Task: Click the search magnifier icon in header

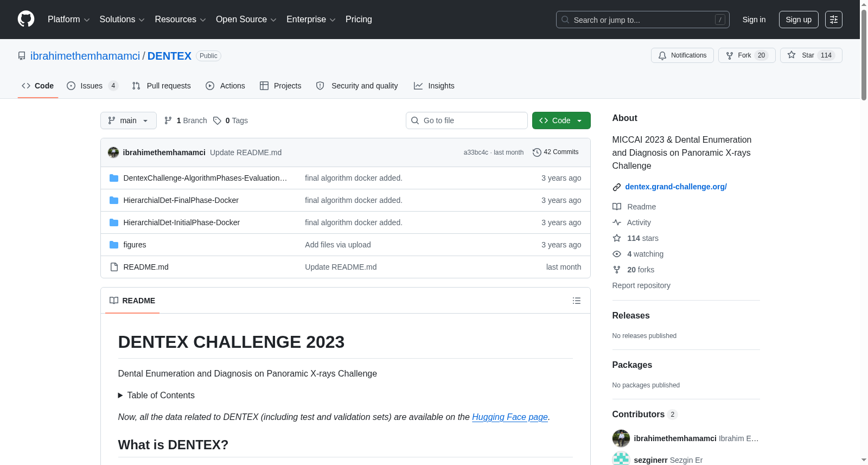Action: click(565, 20)
